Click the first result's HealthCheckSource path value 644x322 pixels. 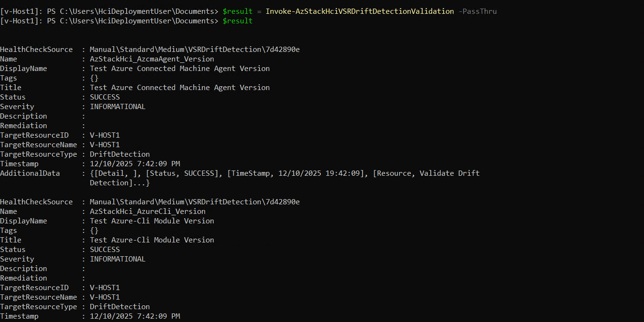point(195,50)
